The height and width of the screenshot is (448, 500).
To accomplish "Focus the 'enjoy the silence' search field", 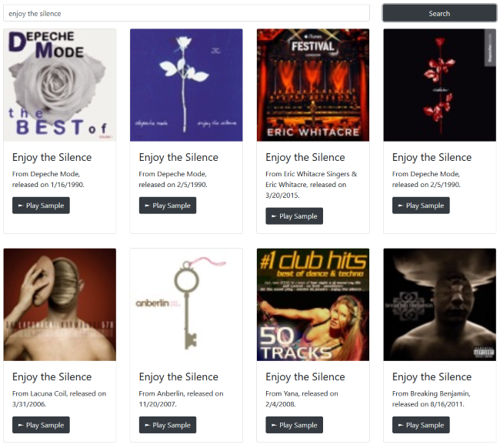I will [187, 13].
